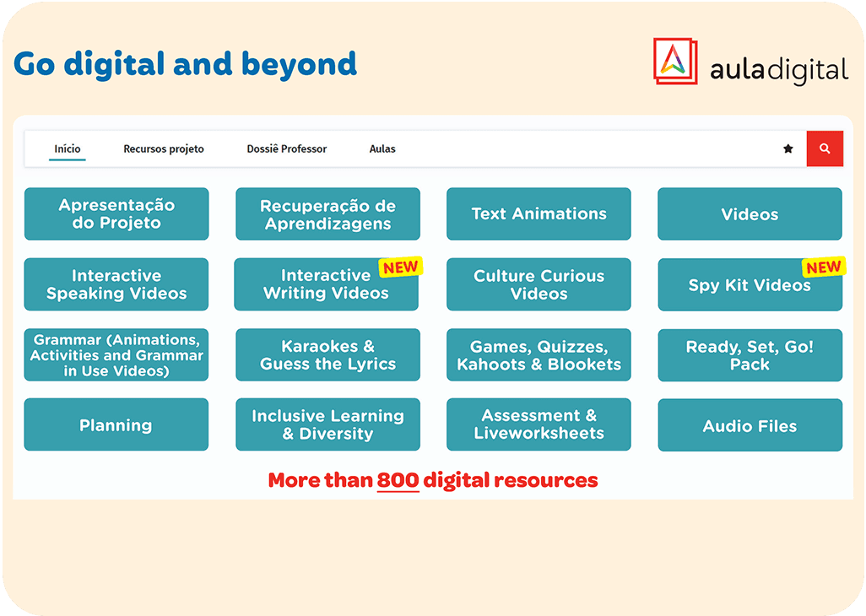Click the Aula Digital logo
Image resolution: width=866 pixels, height=616 pixels.
tap(750, 62)
